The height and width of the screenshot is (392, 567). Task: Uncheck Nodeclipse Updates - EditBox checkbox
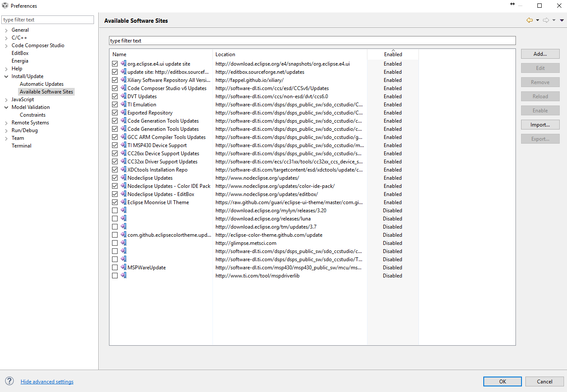(x=115, y=194)
